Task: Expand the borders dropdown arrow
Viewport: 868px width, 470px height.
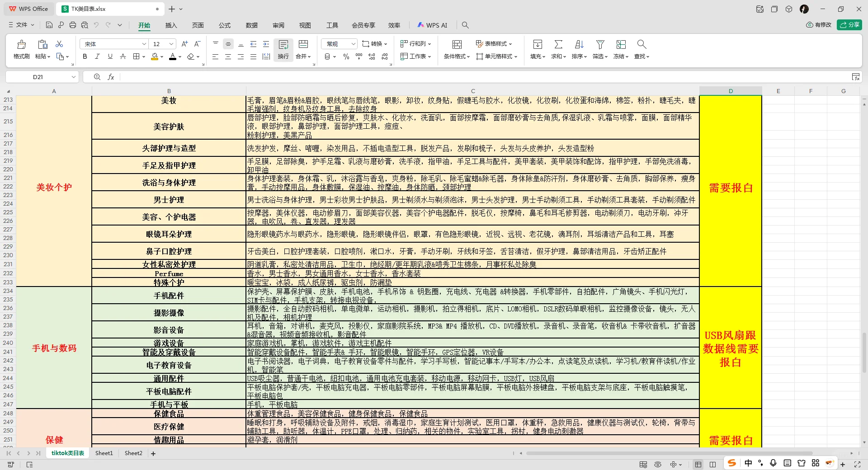Action: pyautogui.click(x=144, y=56)
